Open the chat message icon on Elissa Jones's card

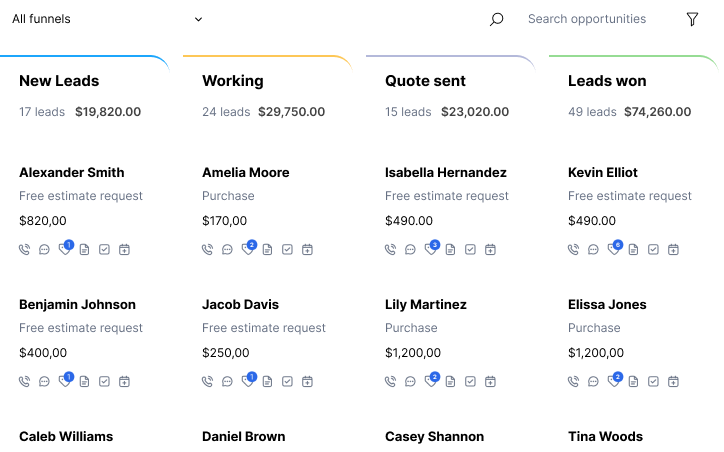593,382
